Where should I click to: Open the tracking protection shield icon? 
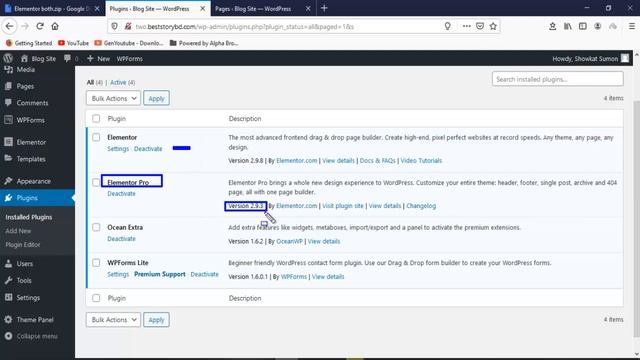coord(114,26)
